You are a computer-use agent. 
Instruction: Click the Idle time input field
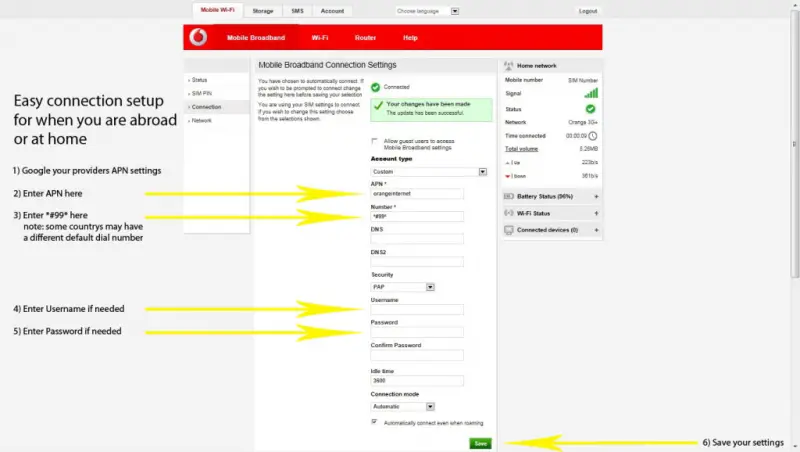[417, 381]
